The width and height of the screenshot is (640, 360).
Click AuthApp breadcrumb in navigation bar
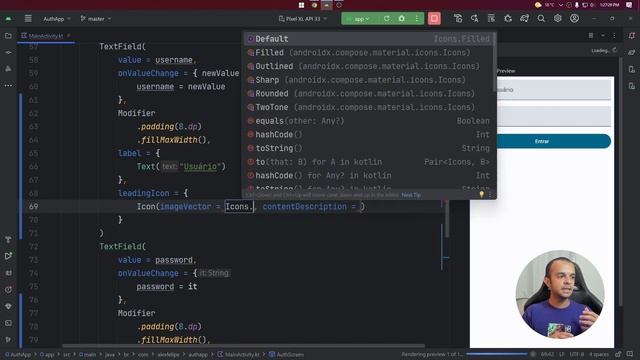tap(18, 355)
